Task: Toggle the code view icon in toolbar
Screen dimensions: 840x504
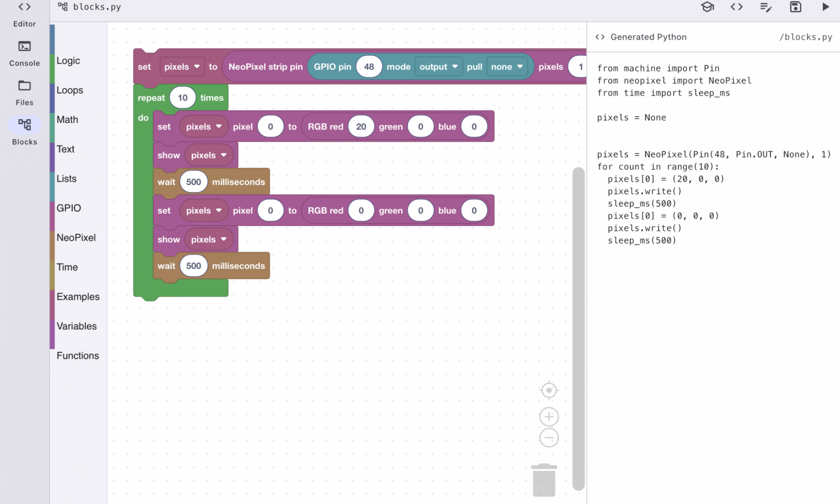Action: [737, 7]
